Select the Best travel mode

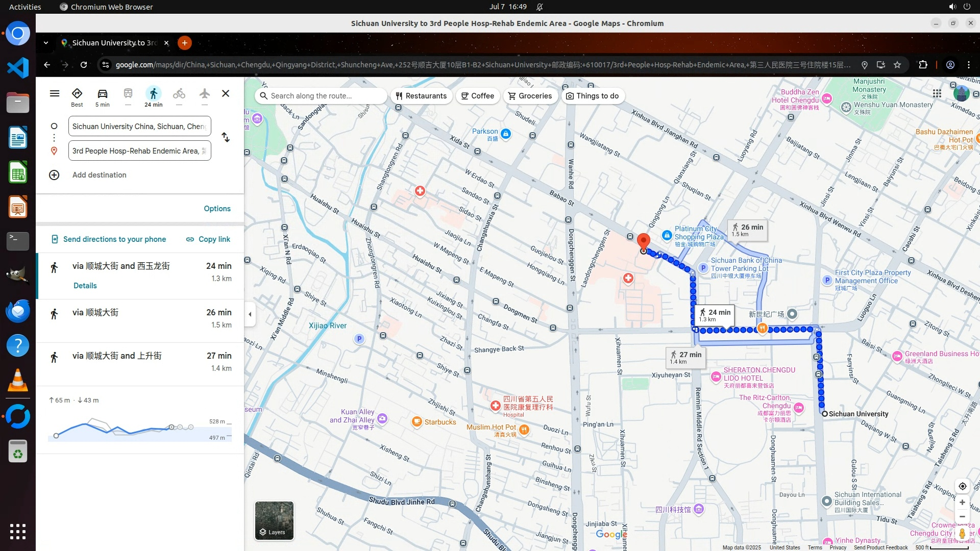[77, 96]
